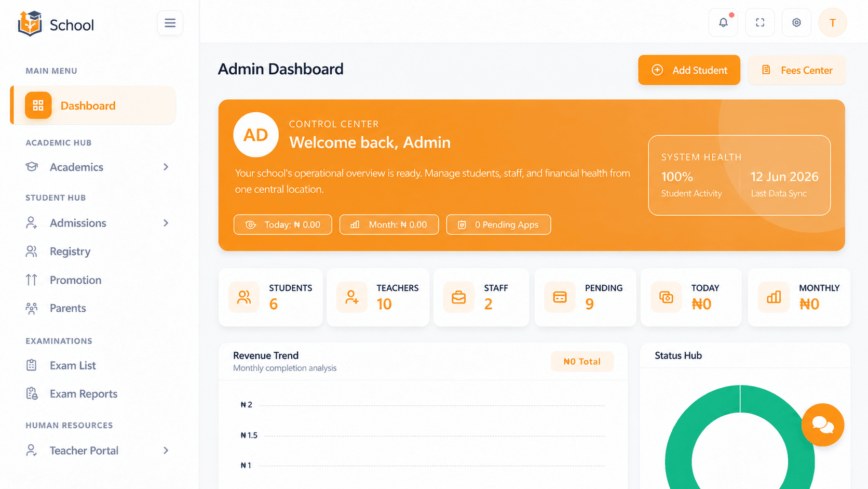Click the Pending card icon

(560, 297)
